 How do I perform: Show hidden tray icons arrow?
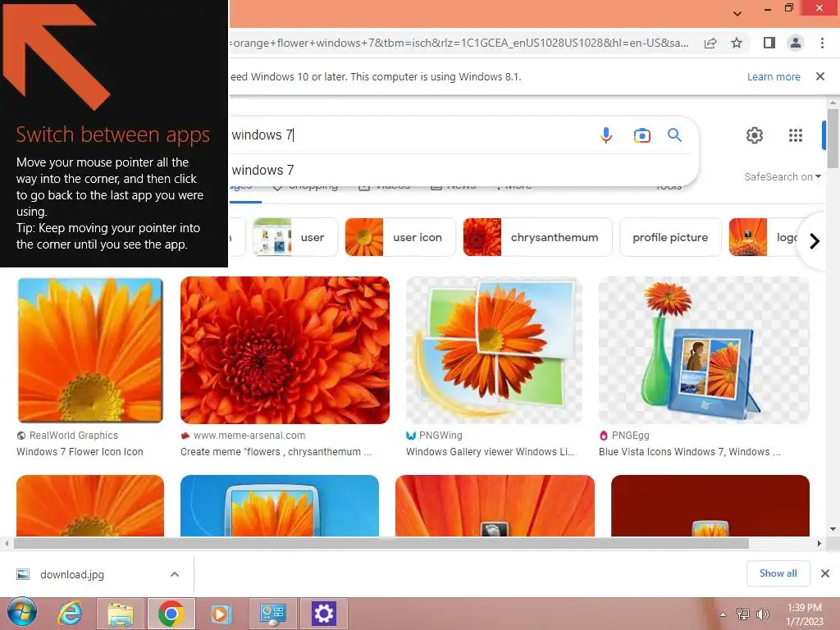coord(724,614)
